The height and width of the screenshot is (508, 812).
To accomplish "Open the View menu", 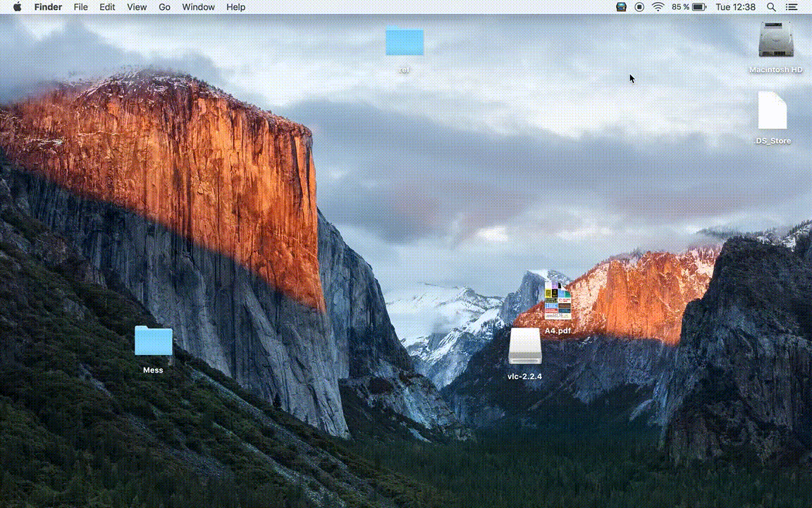I will (136, 7).
